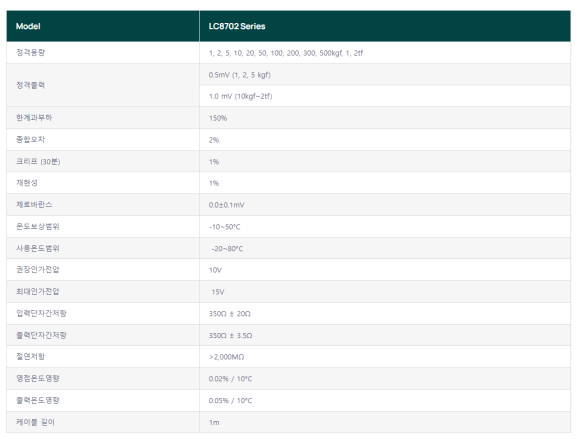
Task: Select the 1% value in 크리프 row
Action: [x=214, y=162]
